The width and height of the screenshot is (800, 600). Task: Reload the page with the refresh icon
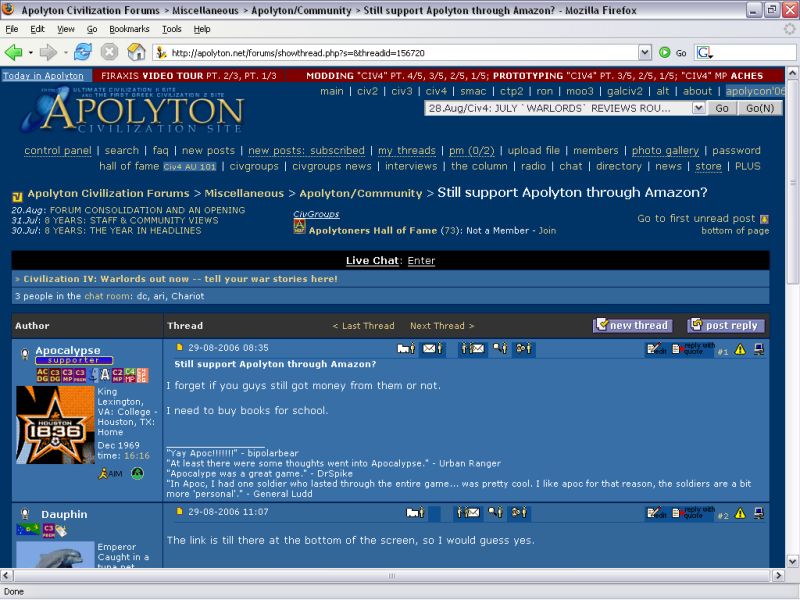coord(85,52)
